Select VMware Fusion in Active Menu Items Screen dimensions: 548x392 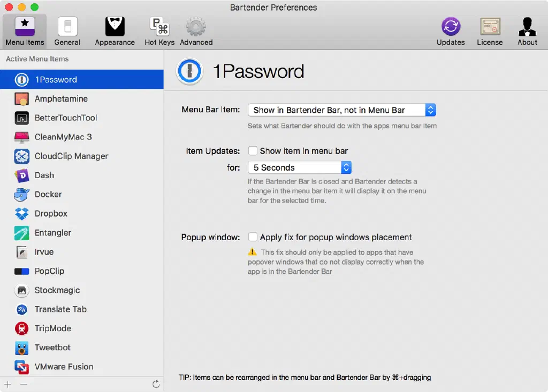[64, 367]
